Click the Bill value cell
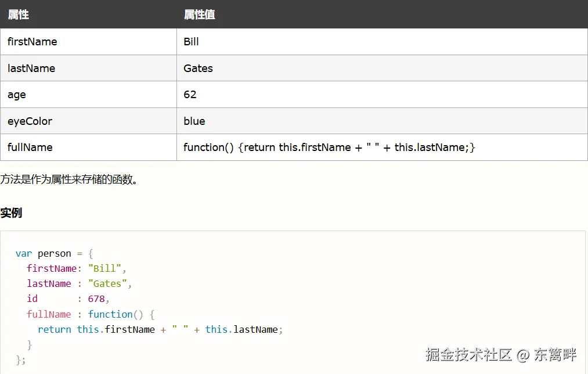Viewport: 588px width, 374px height. pyautogui.click(x=192, y=42)
